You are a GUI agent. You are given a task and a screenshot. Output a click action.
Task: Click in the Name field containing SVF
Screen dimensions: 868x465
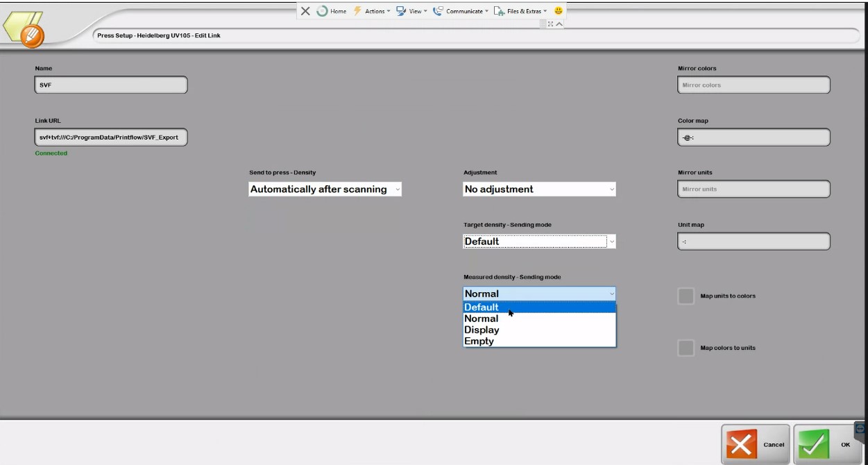(x=111, y=85)
